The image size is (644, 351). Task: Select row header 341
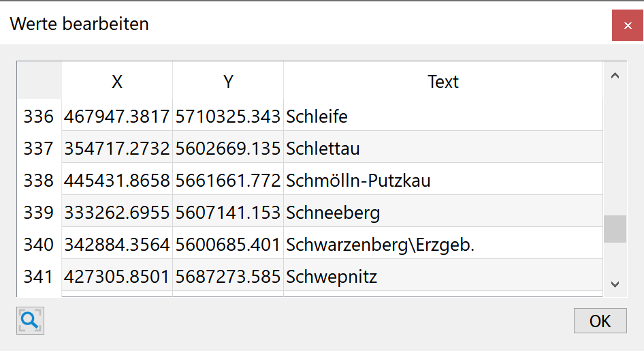(x=39, y=277)
